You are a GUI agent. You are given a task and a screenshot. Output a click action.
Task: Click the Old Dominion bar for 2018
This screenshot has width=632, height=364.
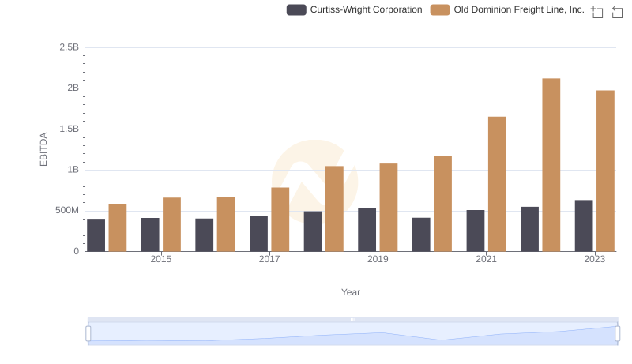tap(334, 209)
